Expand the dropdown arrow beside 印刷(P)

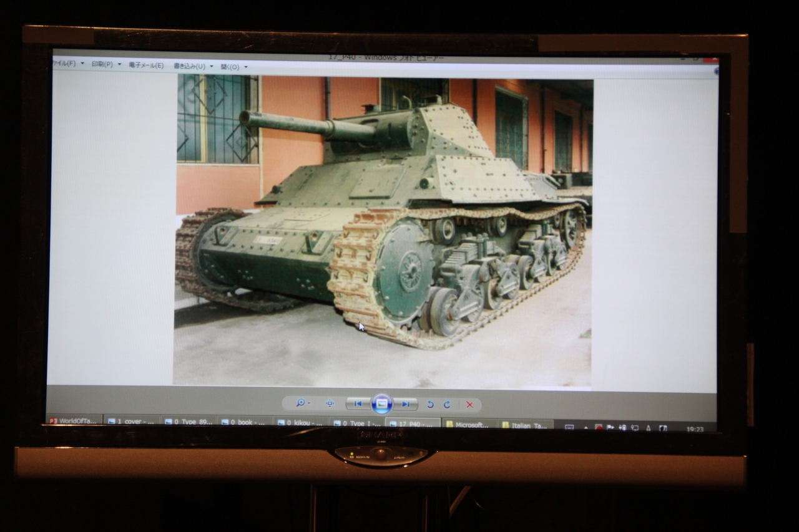119,64
